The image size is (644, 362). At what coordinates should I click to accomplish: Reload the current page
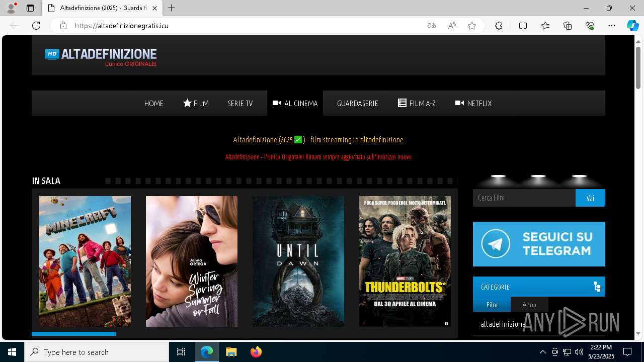36,26
